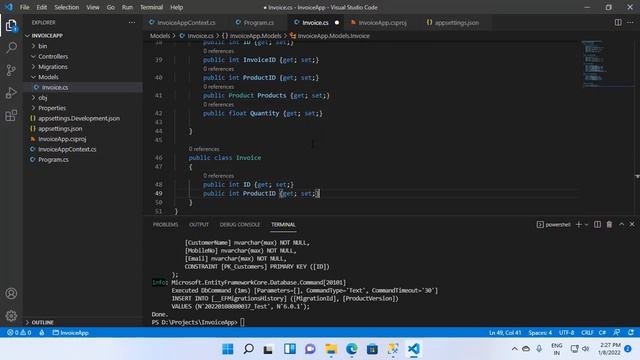
Task: Close the terminal panel
Action: pyautogui.click(x=632, y=224)
